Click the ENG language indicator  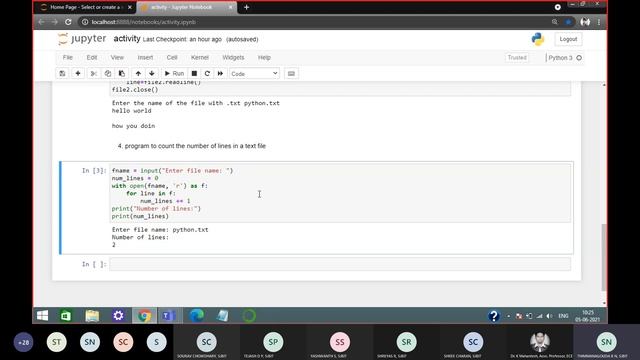[x=563, y=316]
